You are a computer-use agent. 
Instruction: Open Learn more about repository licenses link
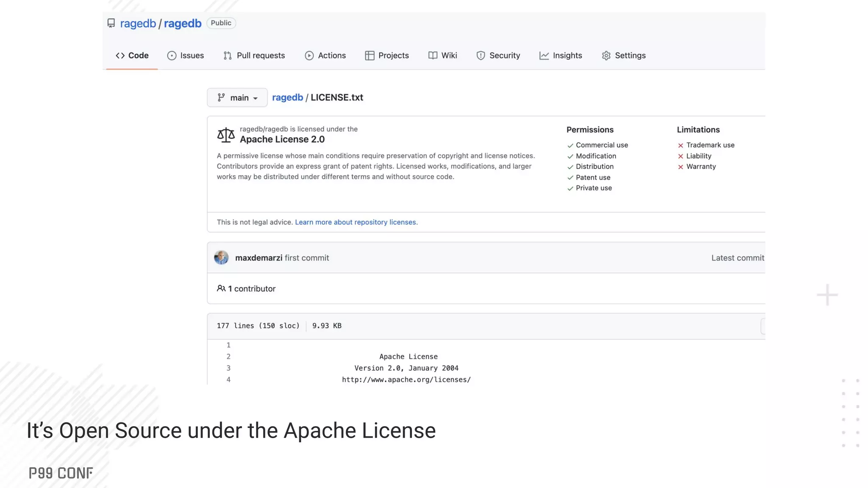[356, 222]
